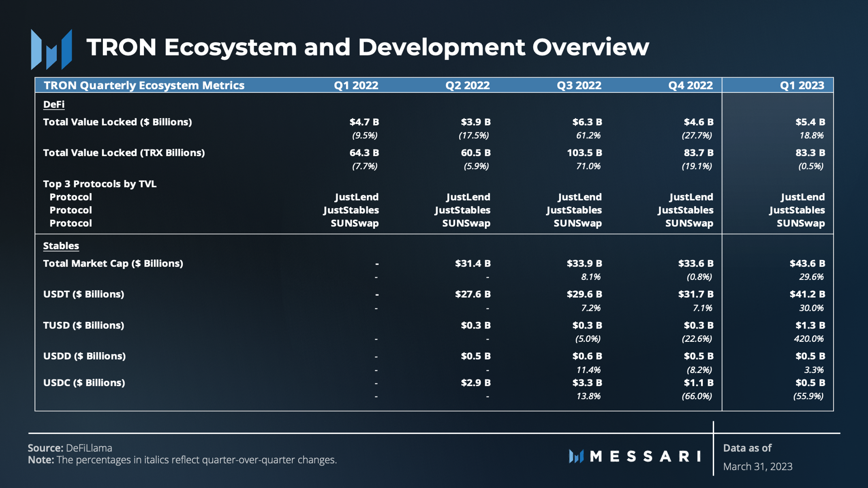Screen dimensions: 868x488
Task: Click the Q3 2022 column header
Action: tap(579, 85)
